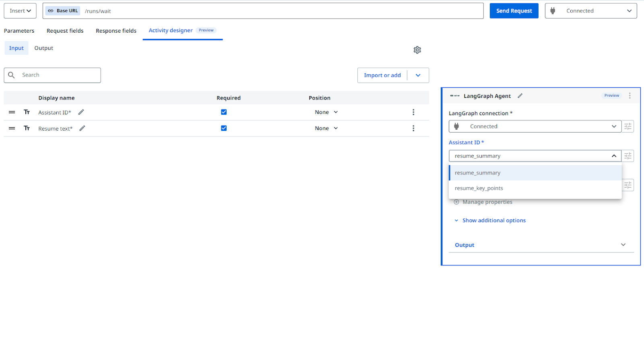Open the more options menu for Resume text row
The height and width of the screenshot is (344, 644).
point(413,128)
